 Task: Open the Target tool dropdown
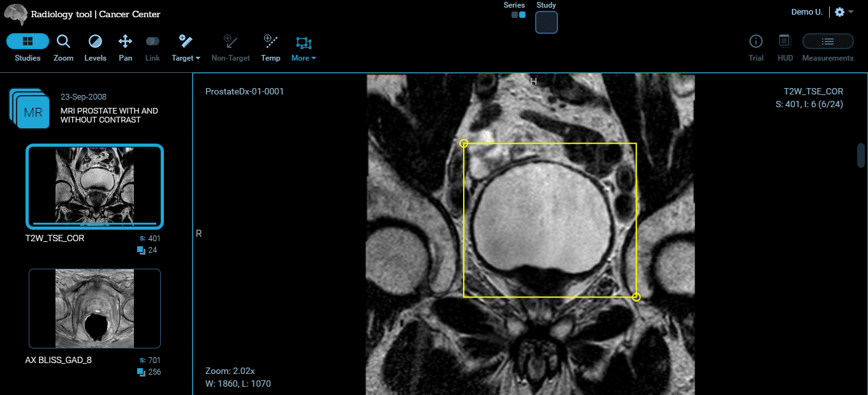pyautogui.click(x=186, y=48)
